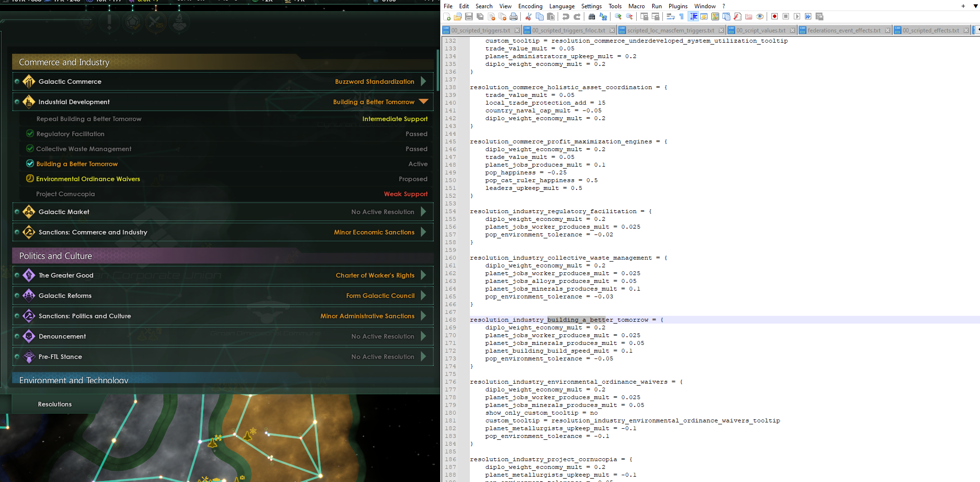The height and width of the screenshot is (482, 980).
Task: Toggle synchronize vertical scrolling
Action: tap(644, 16)
